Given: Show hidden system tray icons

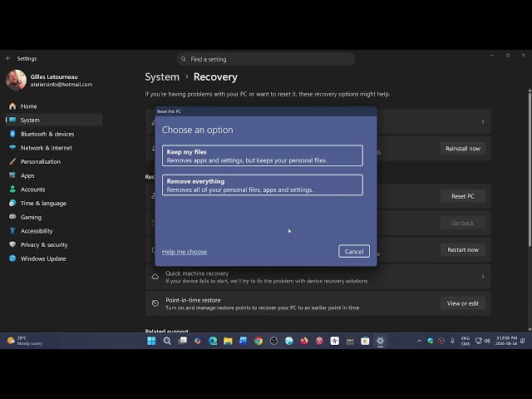Looking at the screenshot, I should pyautogui.click(x=419, y=341).
